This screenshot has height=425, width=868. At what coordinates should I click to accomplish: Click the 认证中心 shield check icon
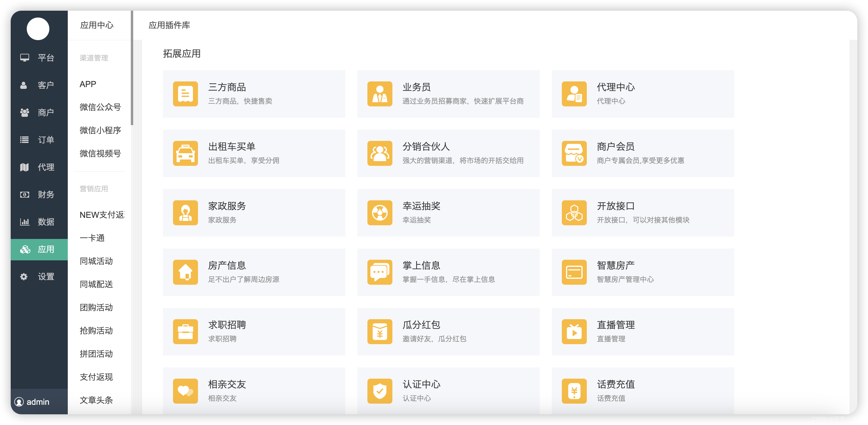click(x=380, y=391)
